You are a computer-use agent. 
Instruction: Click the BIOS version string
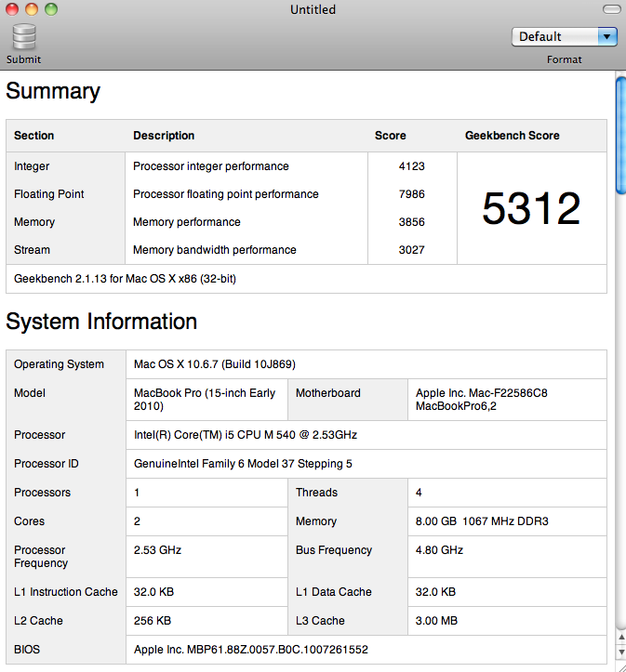click(x=251, y=650)
